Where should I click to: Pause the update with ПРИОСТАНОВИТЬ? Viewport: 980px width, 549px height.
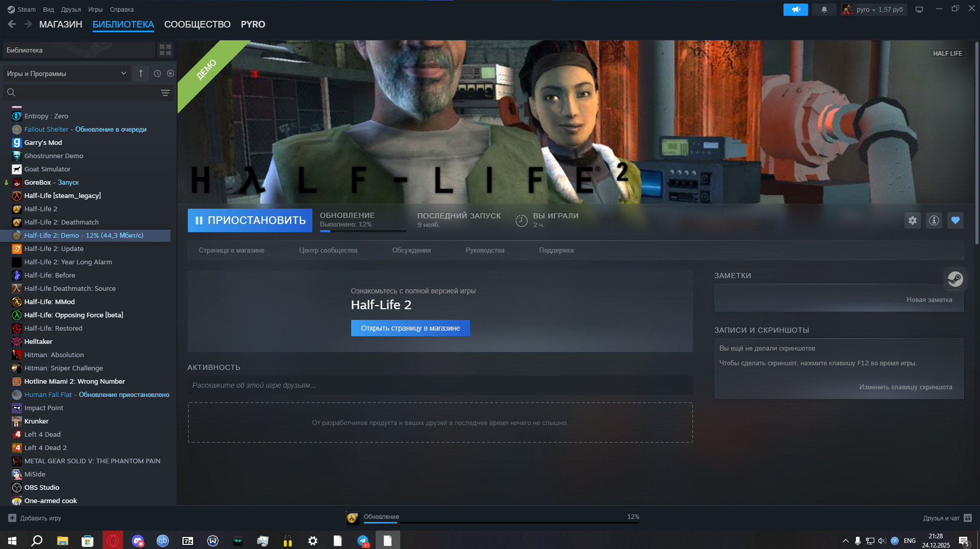[x=250, y=220]
